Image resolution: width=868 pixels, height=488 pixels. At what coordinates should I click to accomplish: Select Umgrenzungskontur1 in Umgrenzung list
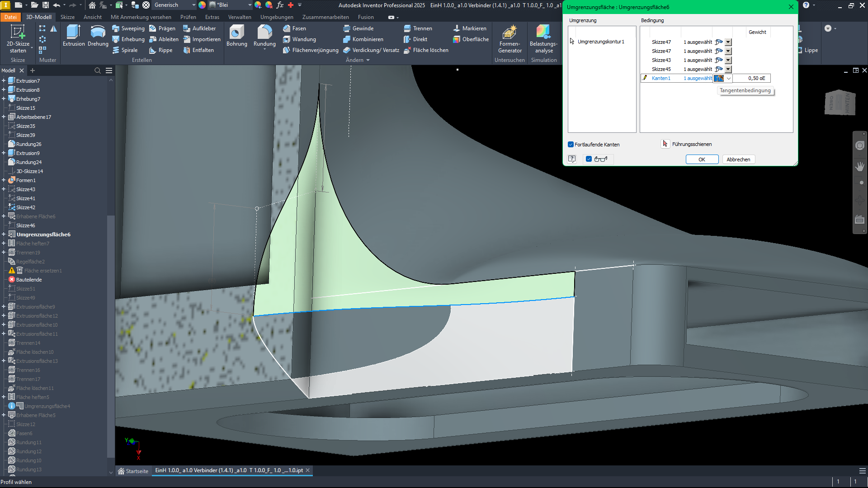pos(601,42)
